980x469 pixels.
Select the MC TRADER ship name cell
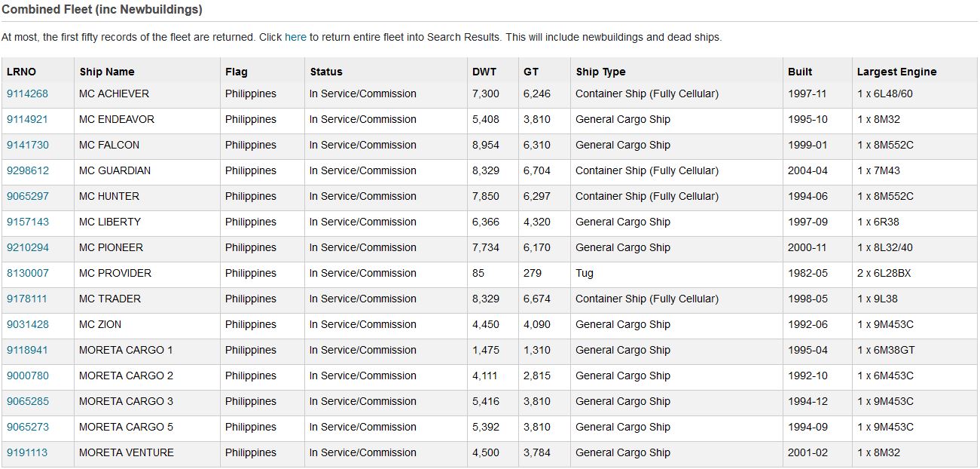pyautogui.click(x=147, y=299)
